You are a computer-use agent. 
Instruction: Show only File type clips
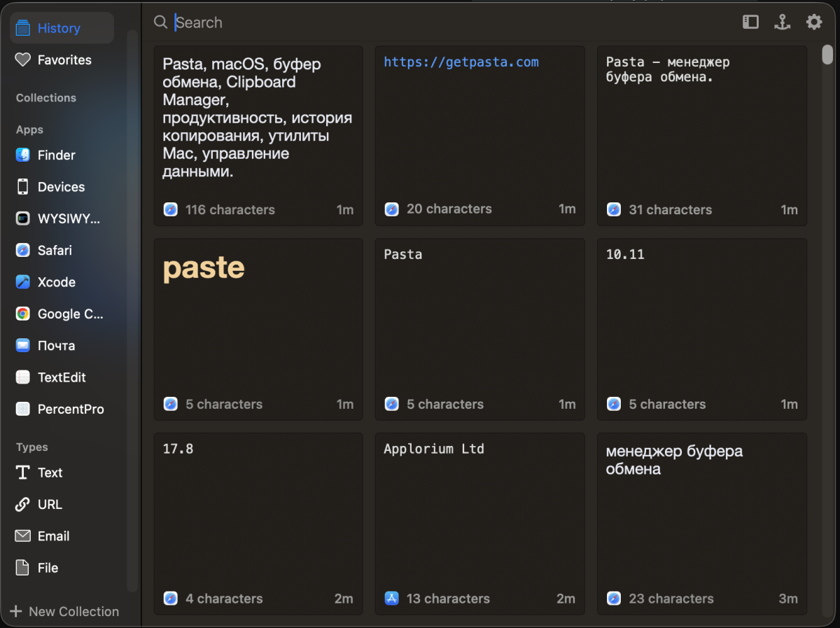click(x=62, y=568)
